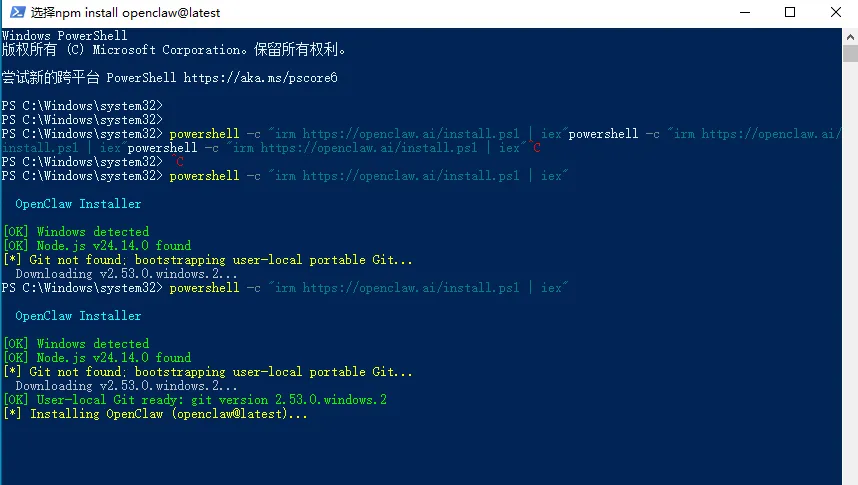The width and height of the screenshot is (858, 485).
Task: Click the last 'Downloading v2.53.0.windows.2...' line
Action: pos(126,386)
